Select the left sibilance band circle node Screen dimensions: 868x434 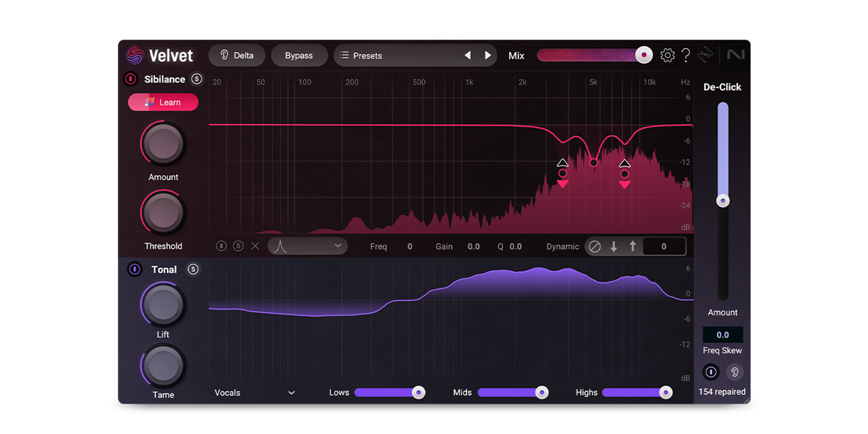(x=562, y=174)
